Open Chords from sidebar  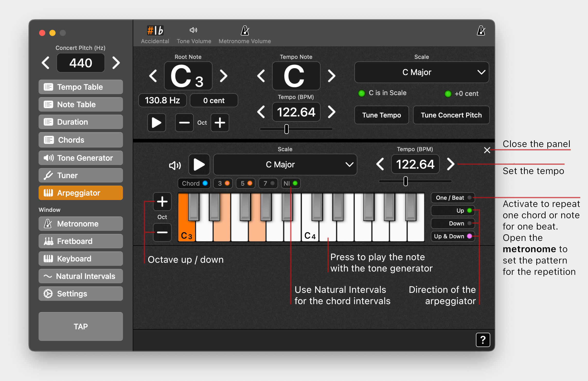click(x=81, y=140)
